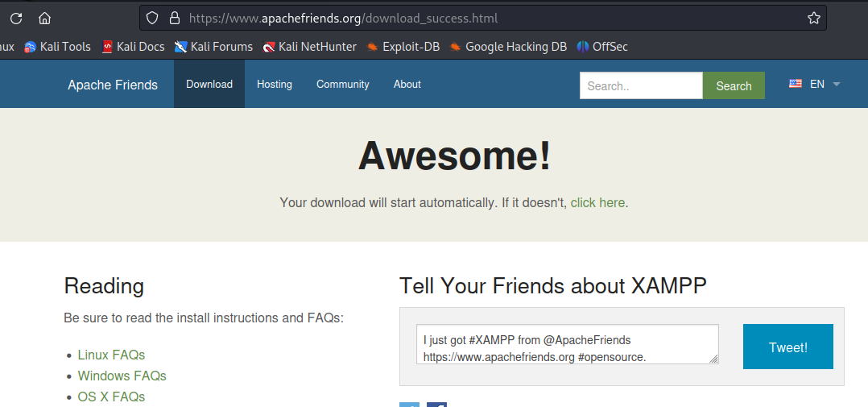The image size is (868, 407).
Task: Click the 'Be sure to read' sentence
Action: (x=204, y=318)
